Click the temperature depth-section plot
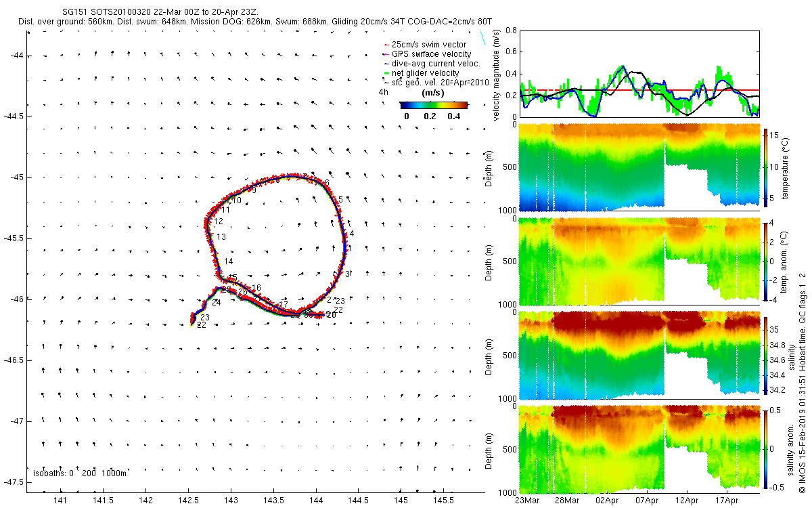Screen dimensions: 812x508 639,167
